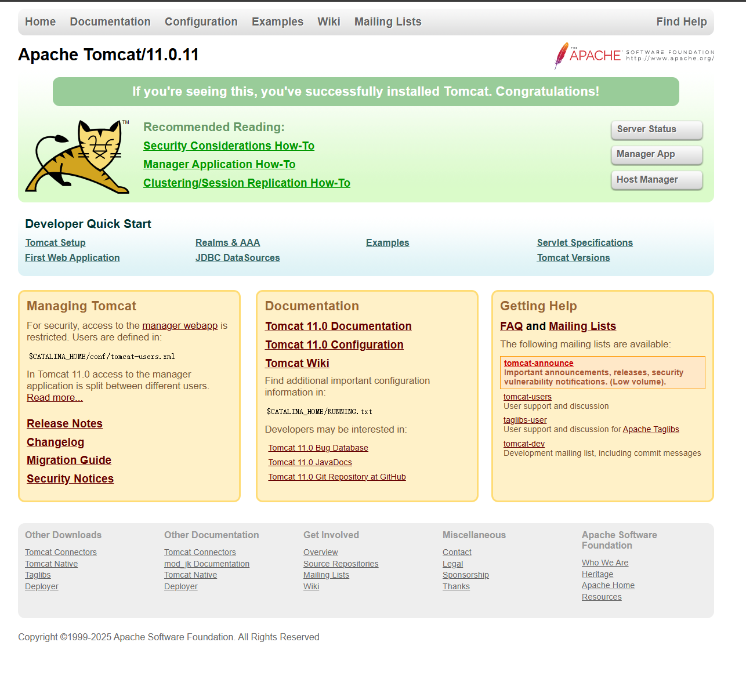746x700 pixels.
Task: Click Read more... in Managing Tomcat
Action: [x=55, y=397]
